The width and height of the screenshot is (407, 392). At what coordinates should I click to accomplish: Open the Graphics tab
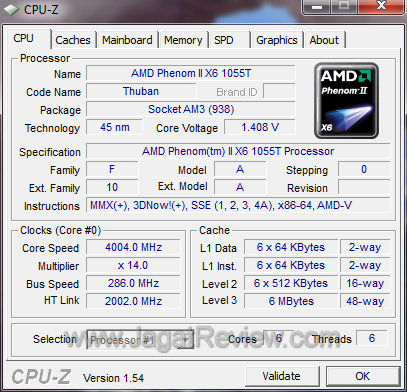point(277,40)
